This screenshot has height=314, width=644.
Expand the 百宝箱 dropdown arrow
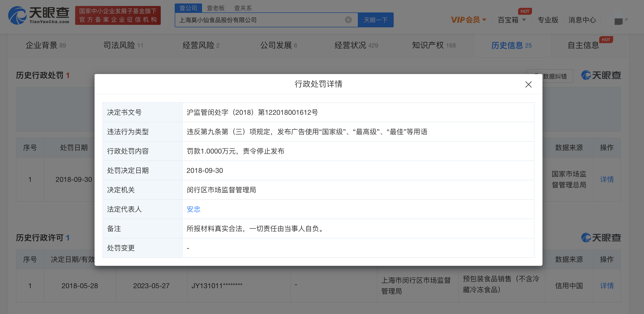[x=524, y=20]
